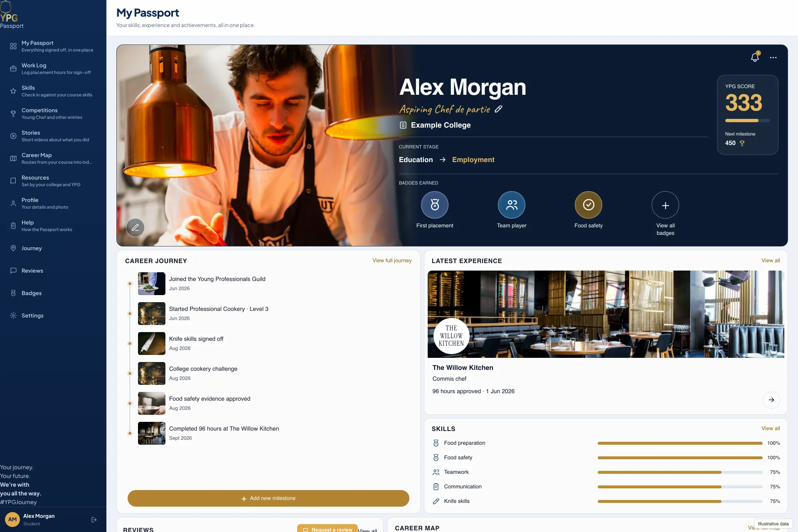Click the log out icon beside Alex Morgan
The image size is (798, 532).
94,520
